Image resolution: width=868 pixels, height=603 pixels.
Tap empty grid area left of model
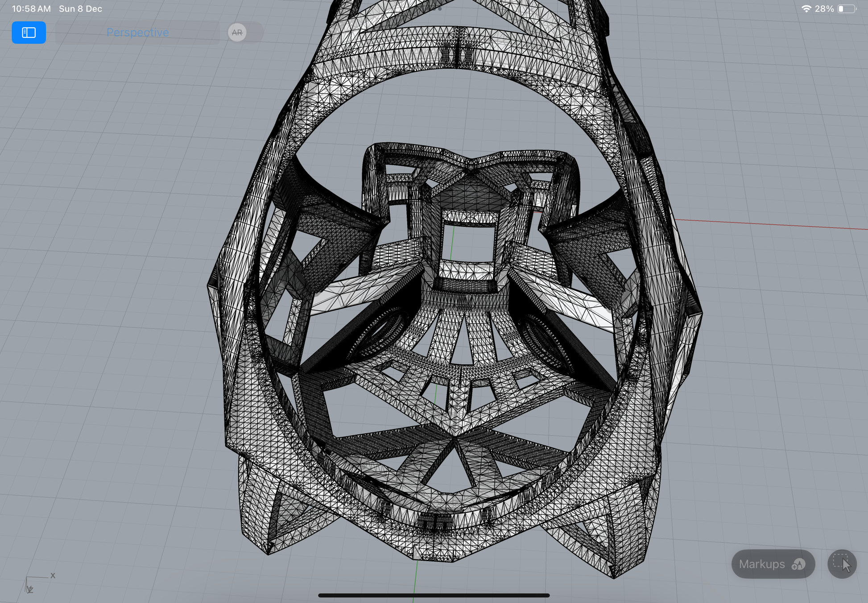112,290
